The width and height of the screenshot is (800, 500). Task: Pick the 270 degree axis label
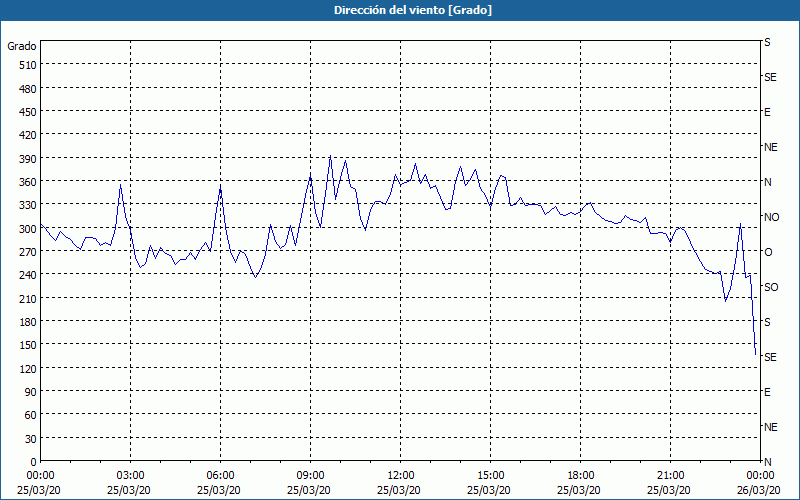pyautogui.click(x=28, y=252)
